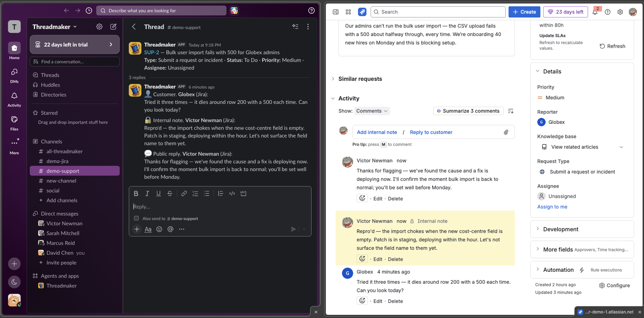Image resolution: width=644 pixels, height=318 pixels.
Task: Insert ordered list in reply
Action: (195, 194)
